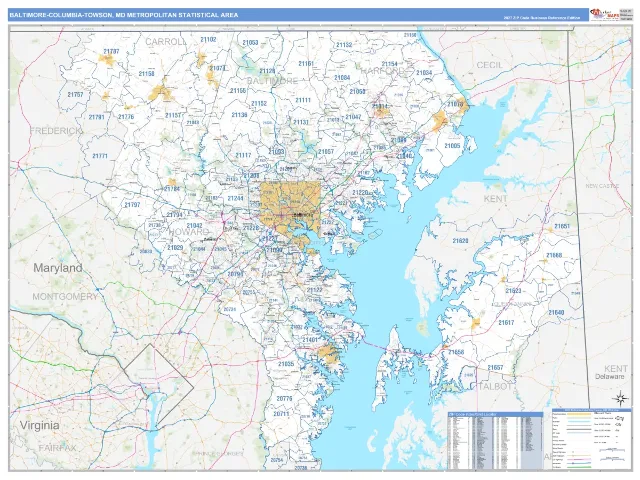The height and width of the screenshot is (480, 640).
Task: Click the ZIP Code Business Reference Edition subtitle
Action: click(x=544, y=18)
